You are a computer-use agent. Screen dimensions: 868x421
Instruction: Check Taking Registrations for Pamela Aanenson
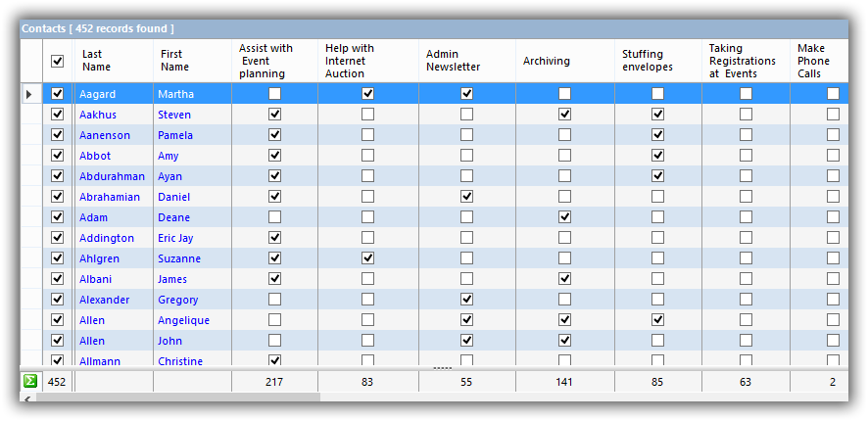746,135
